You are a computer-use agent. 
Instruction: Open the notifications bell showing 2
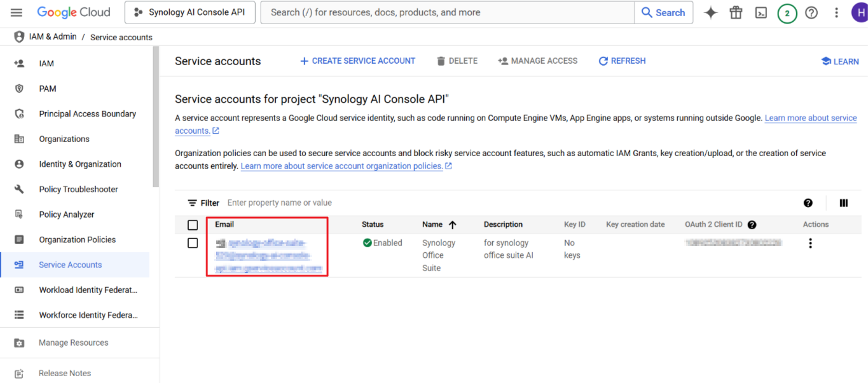pyautogui.click(x=786, y=12)
